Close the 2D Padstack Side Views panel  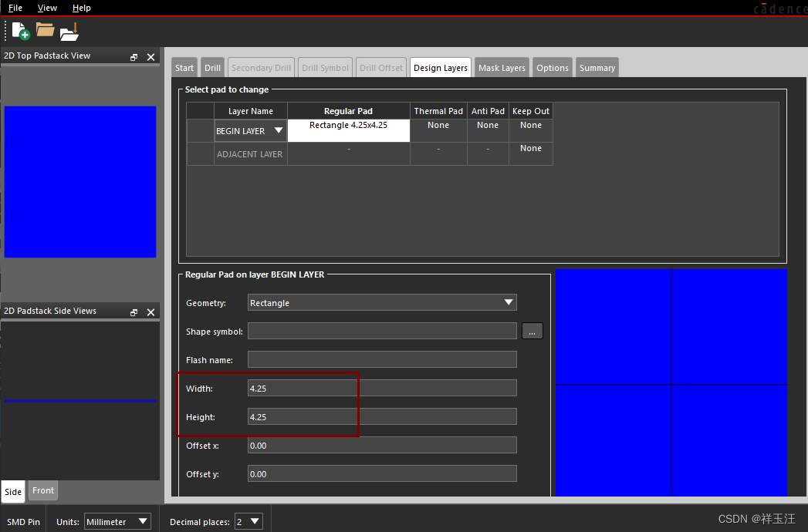coord(150,312)
